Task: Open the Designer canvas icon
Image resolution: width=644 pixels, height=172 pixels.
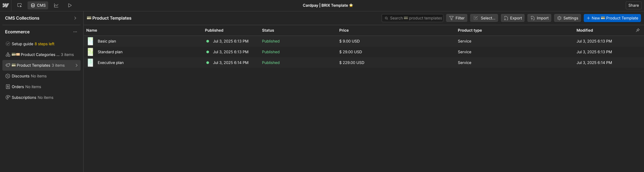Action: (x=20, y=5)
